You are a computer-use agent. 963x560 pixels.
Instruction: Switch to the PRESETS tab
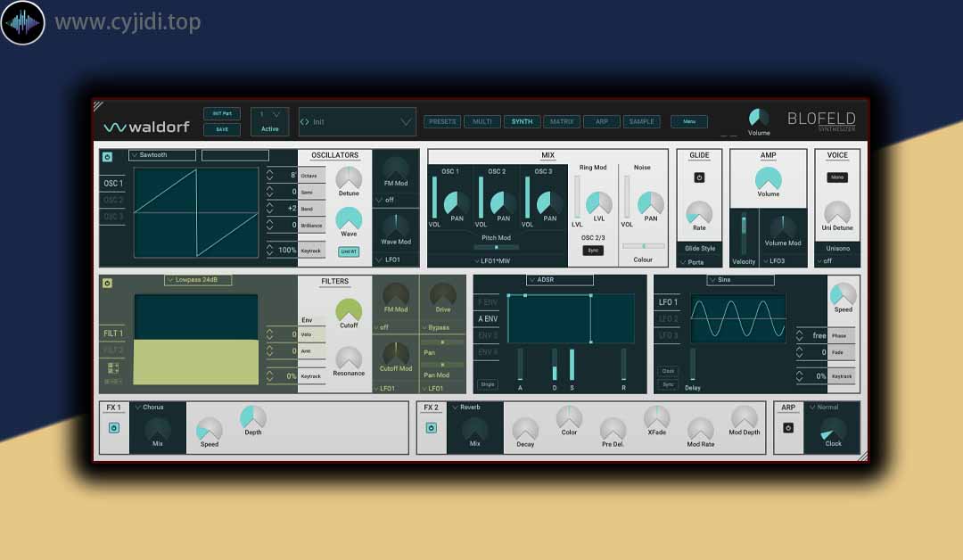(x=442, y=121)
